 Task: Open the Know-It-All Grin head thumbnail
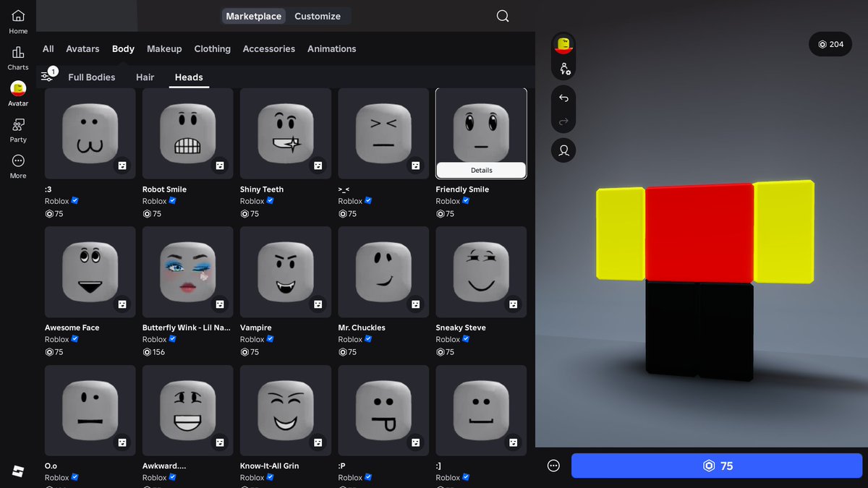tap(286, 410)
